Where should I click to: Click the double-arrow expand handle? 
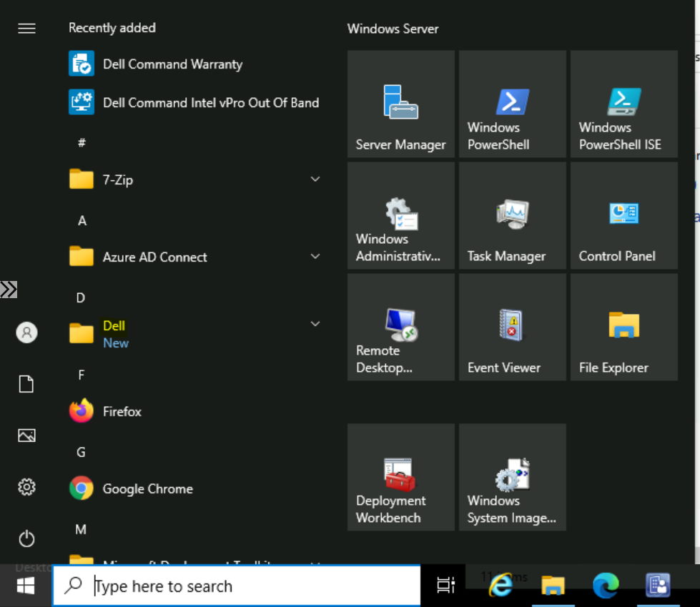[9, 290]
